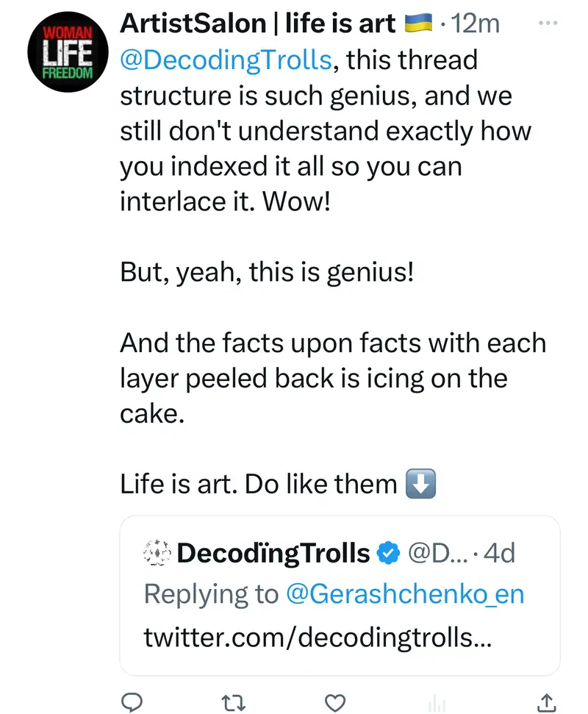The image size is (588, 714).
Task: Open the ArtistSalon display name profile
Action: pos(258,24)
